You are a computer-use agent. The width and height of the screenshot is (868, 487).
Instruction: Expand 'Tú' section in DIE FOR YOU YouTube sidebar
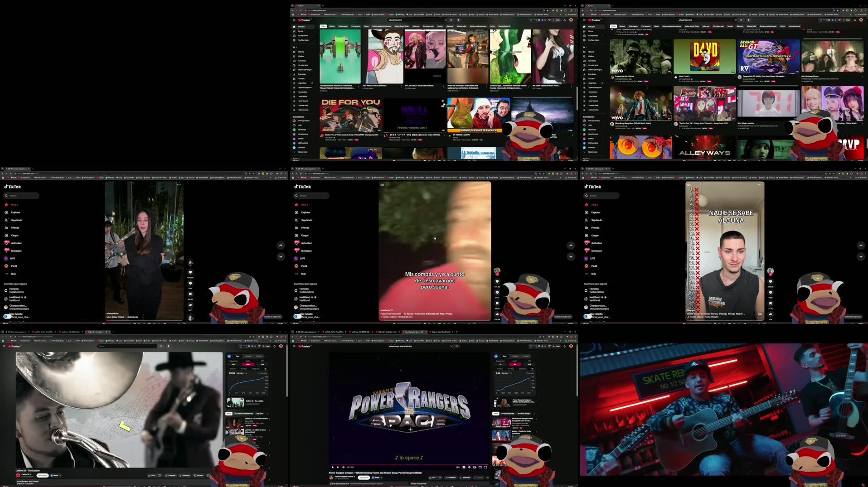[x=295, y=47]
